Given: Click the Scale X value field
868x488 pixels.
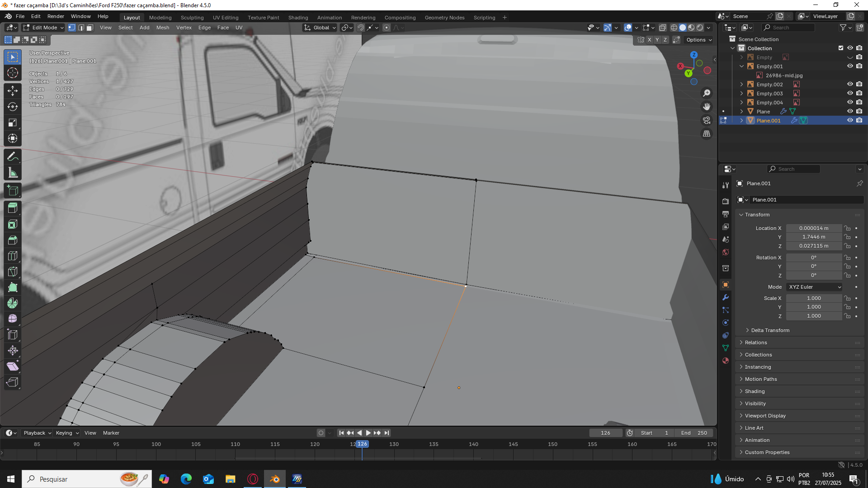Looking at the screenshot, I should (814, 298).
